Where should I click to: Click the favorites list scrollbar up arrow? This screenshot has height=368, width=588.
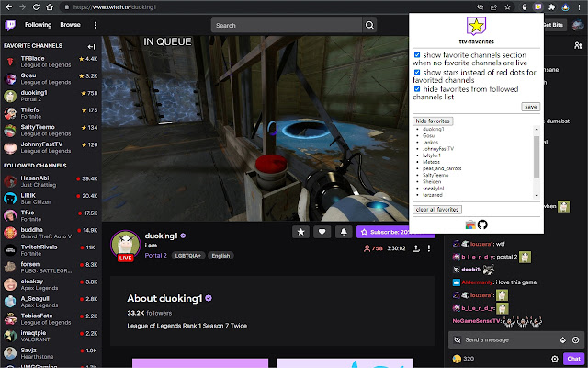537,129
